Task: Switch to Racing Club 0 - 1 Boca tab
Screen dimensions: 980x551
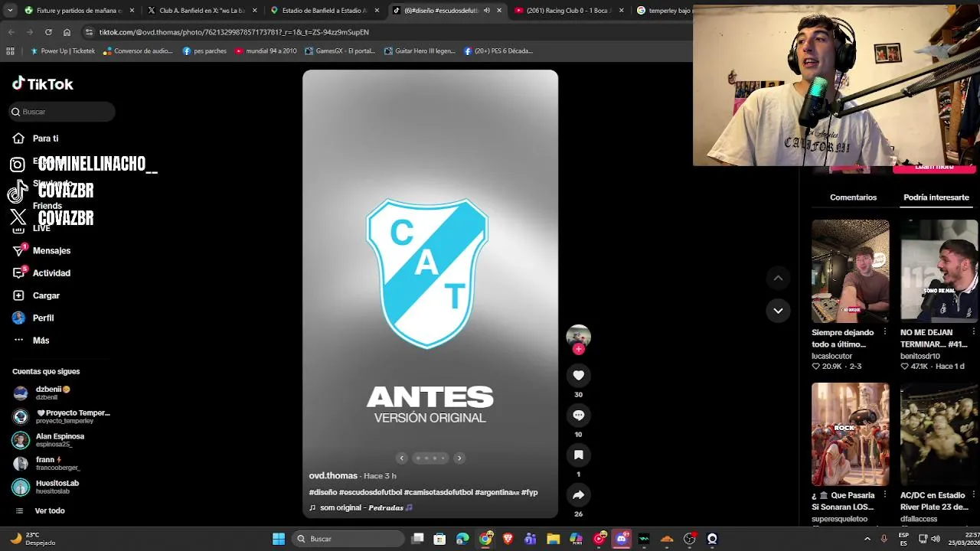Action: pyautogui.click(x=570, y=11)
